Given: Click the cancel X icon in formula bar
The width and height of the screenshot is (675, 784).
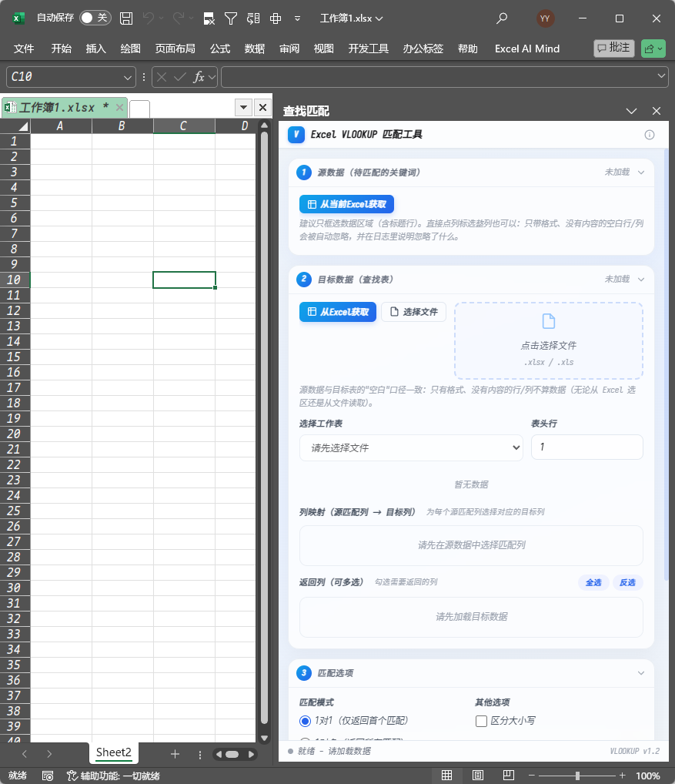Looking at the screenshot, I should pyautogui.click(x=162, y=77).
